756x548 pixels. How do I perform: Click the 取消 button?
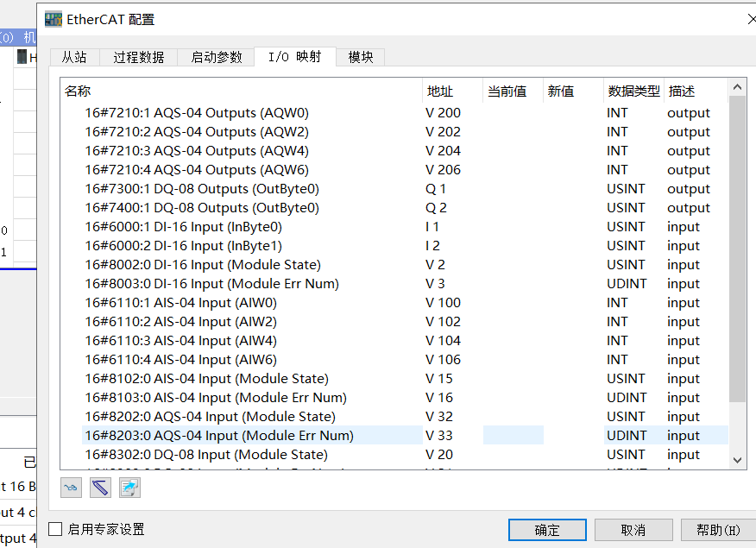633,530
